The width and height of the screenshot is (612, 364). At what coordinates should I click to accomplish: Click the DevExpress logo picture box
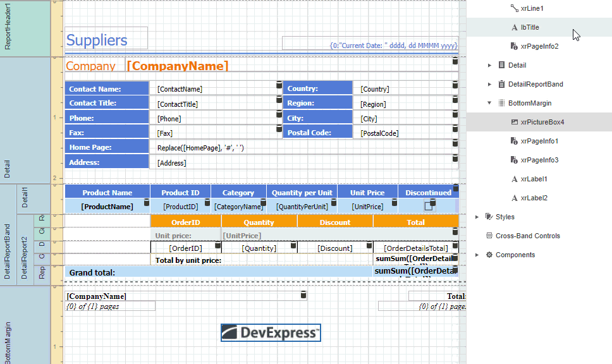[x=270, y=332]
